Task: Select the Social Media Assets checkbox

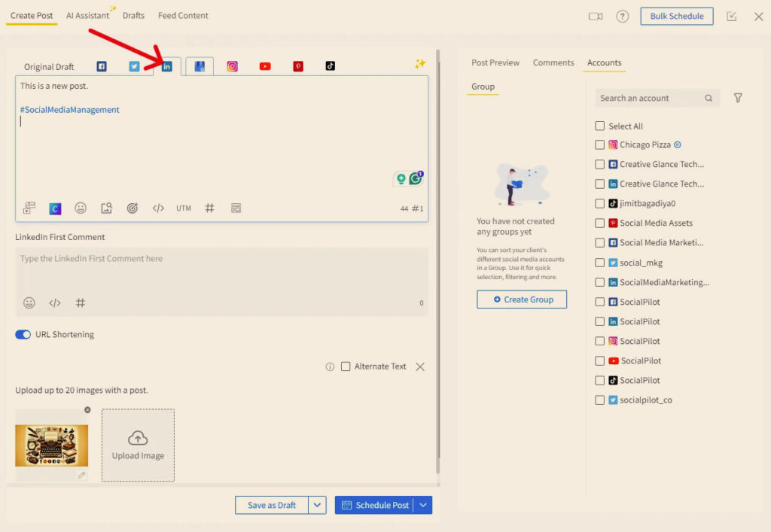Action: [599, 223]
